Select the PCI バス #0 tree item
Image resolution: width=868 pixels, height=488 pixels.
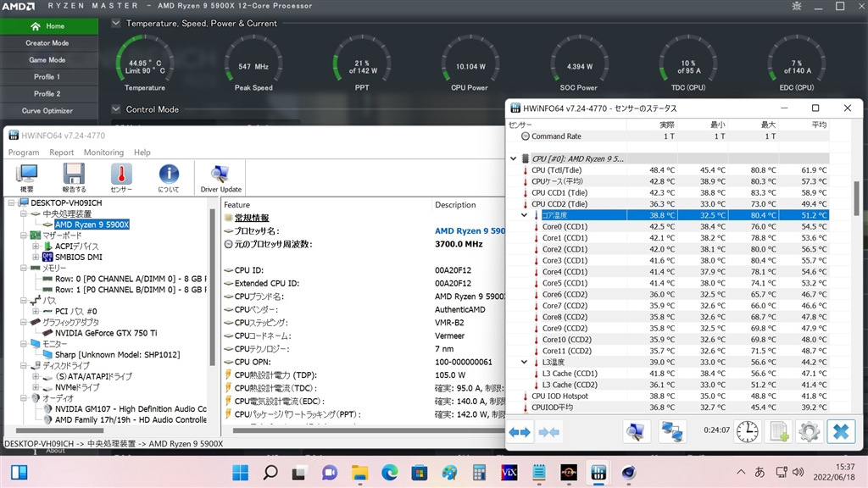click(75, 312)
